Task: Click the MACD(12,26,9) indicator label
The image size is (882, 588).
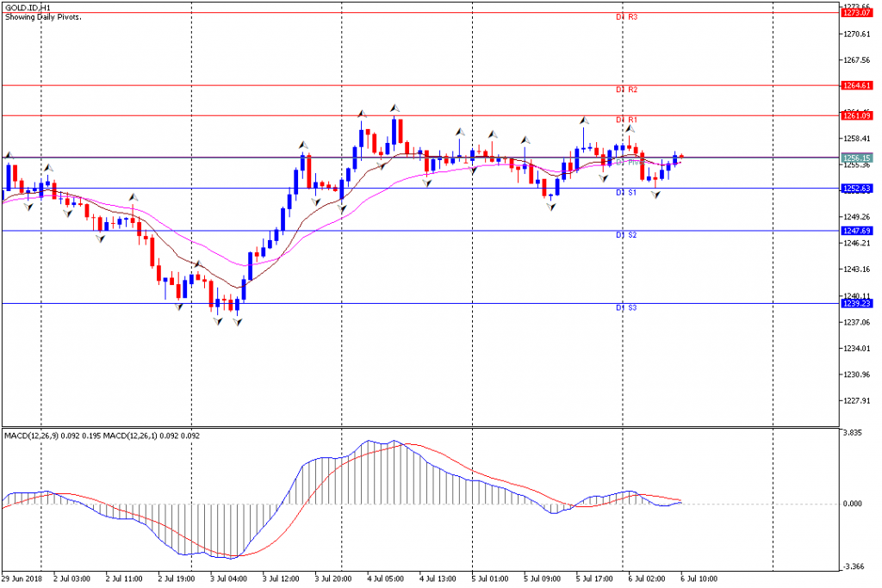Action: point(32,436)
